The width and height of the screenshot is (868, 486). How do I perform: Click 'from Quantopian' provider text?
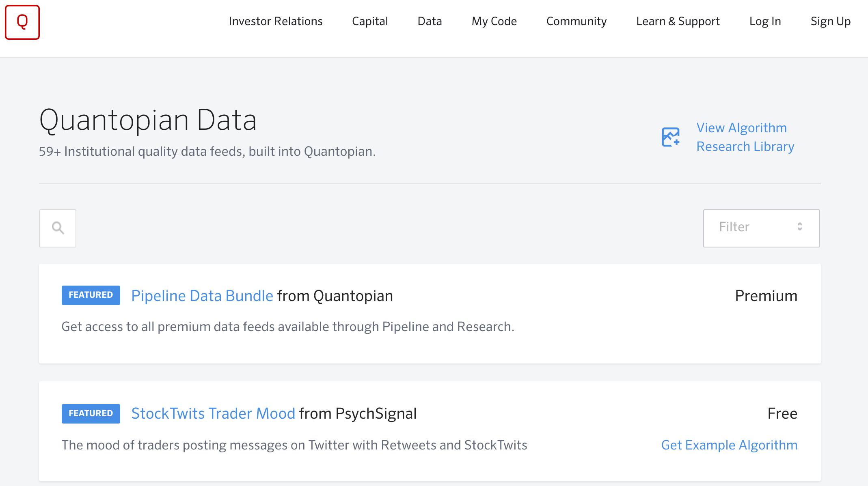pyautogui.click(x=335, y=296)
